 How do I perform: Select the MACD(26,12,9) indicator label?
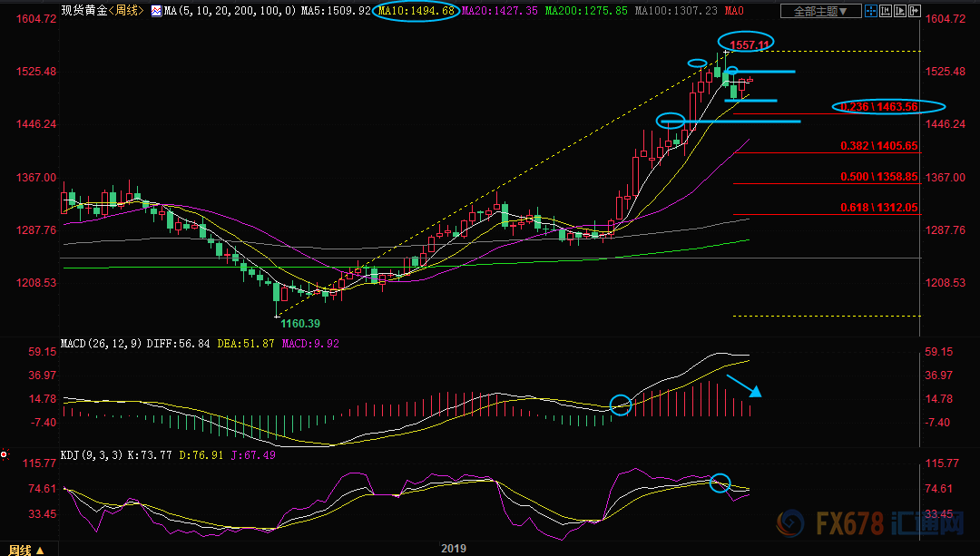100,344
